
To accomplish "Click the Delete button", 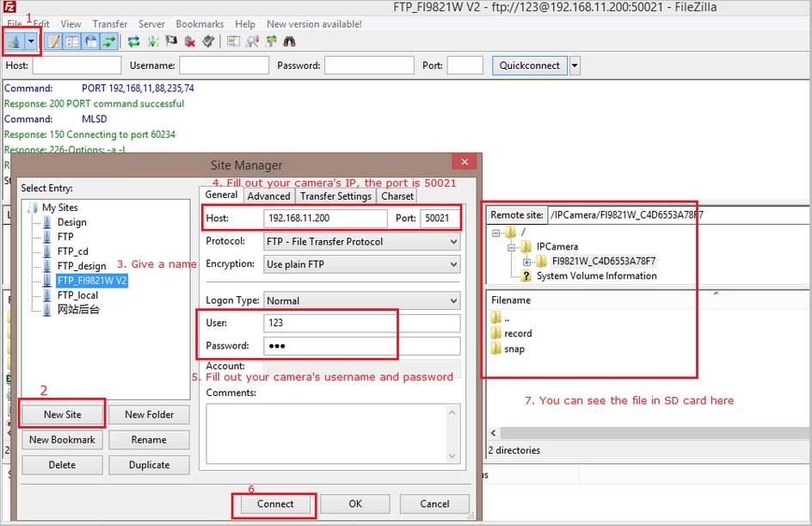I will tap(62, 465).
